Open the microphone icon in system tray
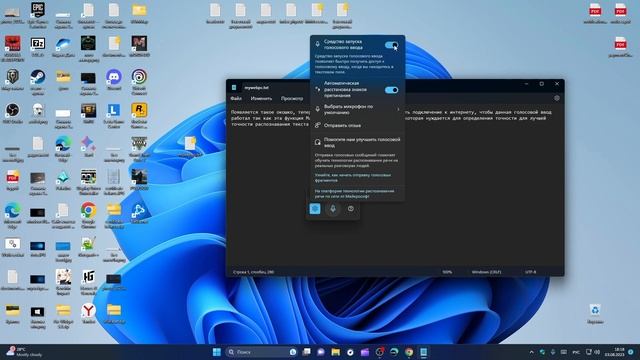Screen dimensions: 640x360 [553, 352]
